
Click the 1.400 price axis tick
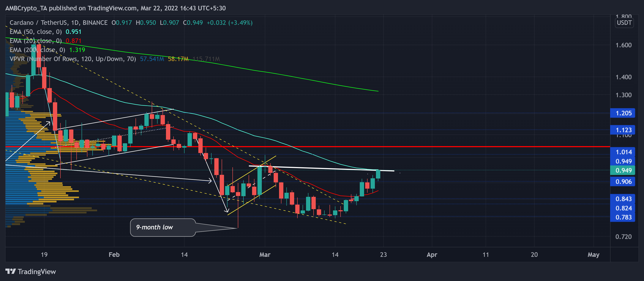tap(623, 77)
